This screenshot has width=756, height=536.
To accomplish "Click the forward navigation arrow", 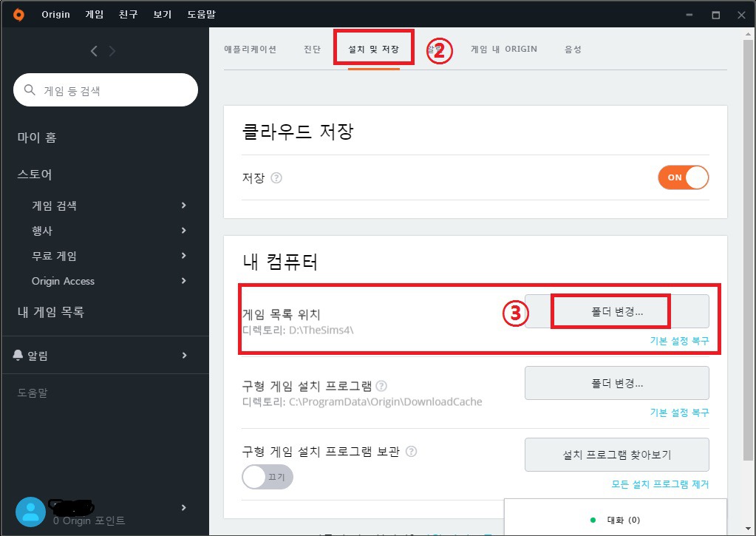I will pyautogui.click(x=112, y=51).
